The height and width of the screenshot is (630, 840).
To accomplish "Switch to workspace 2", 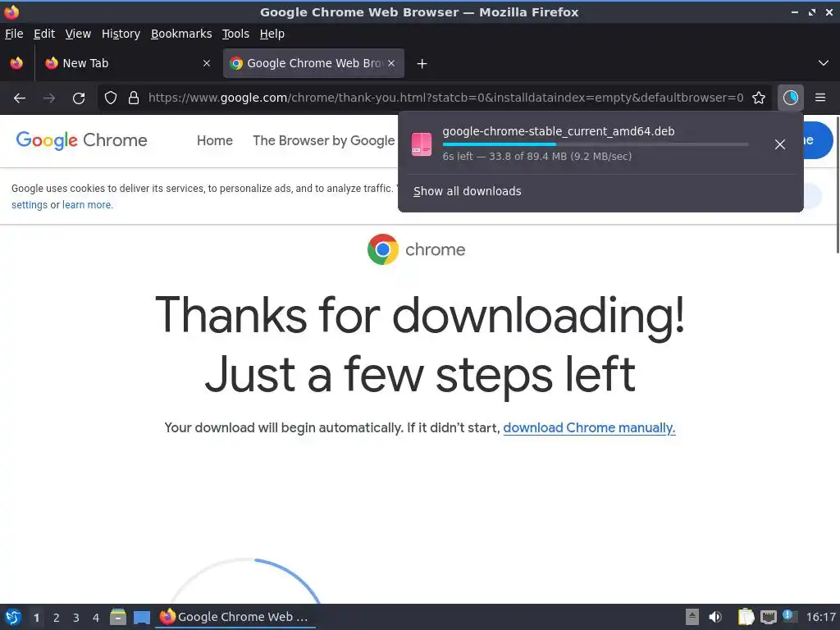I will [x=57, y=617].
